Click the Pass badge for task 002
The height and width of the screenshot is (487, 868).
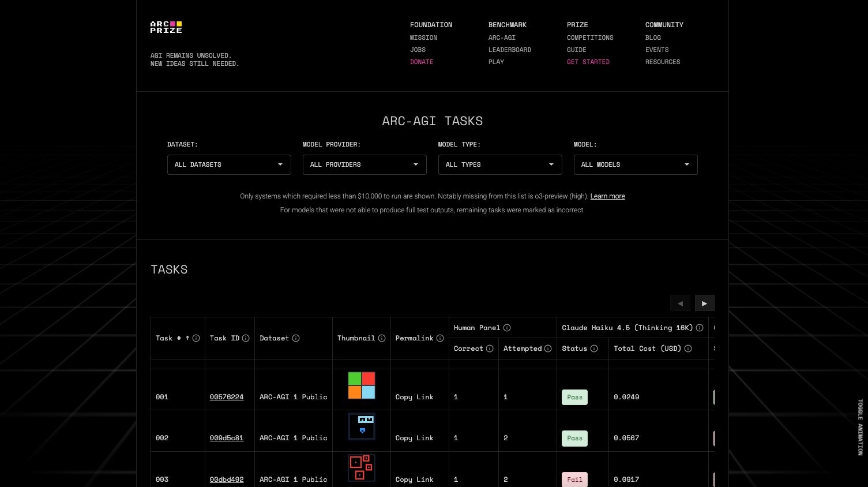(574, 438)
